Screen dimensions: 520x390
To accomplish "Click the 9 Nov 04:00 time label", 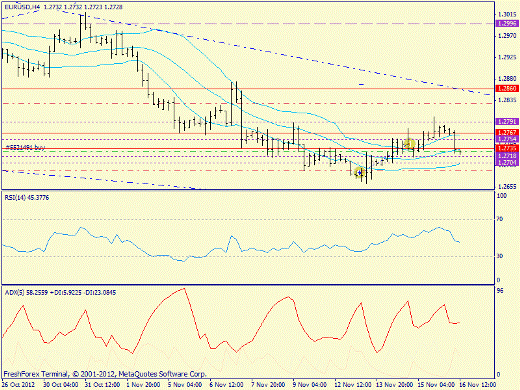I will [x=310, y=384].
